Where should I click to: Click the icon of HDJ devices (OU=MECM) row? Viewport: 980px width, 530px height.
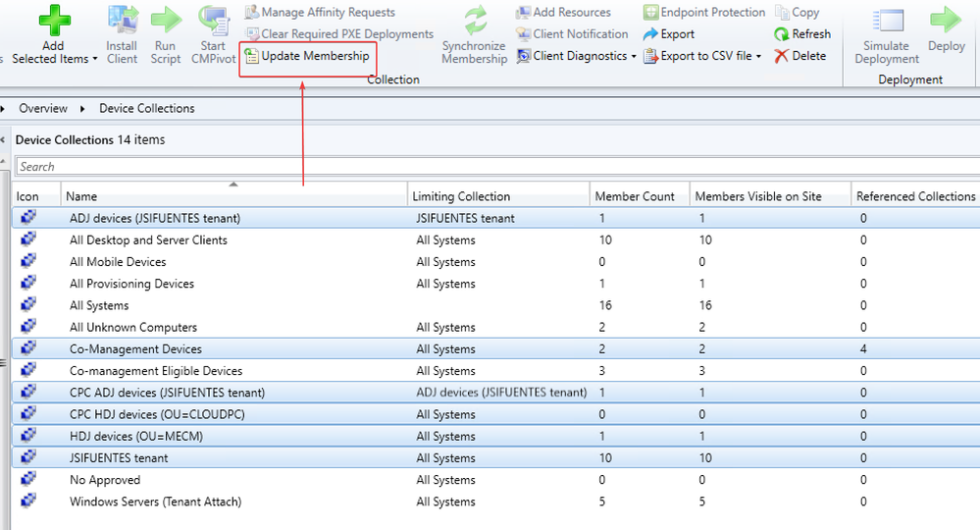click(28, 435)
